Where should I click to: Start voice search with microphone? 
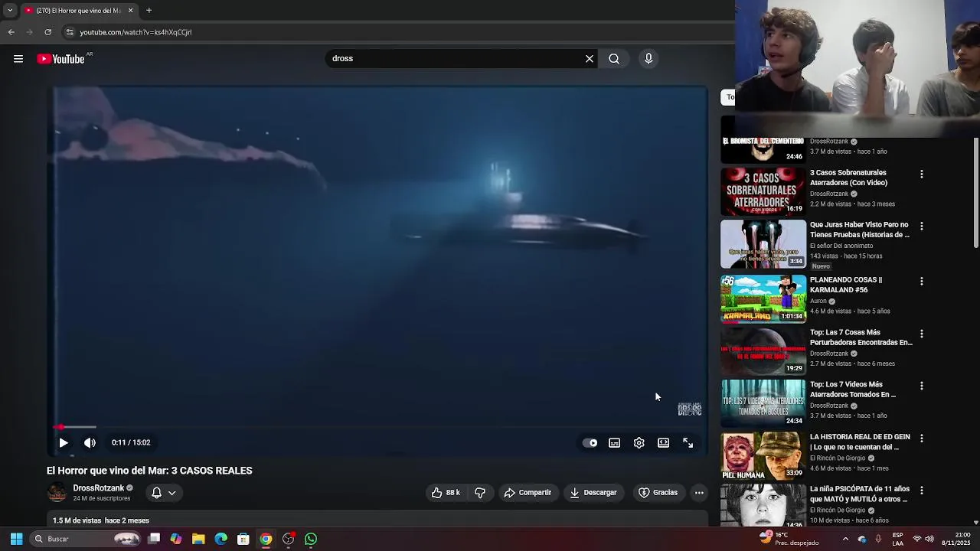[648, 59]
